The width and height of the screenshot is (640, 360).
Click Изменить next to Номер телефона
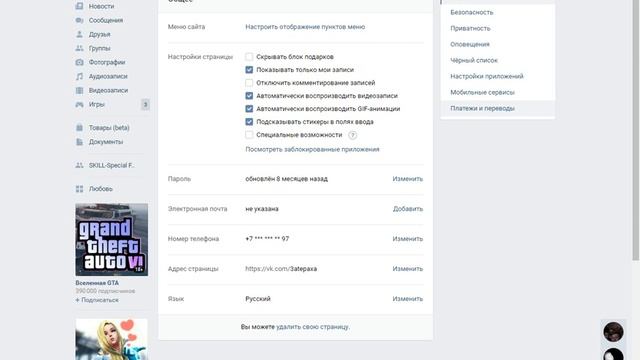click(407, 239)
